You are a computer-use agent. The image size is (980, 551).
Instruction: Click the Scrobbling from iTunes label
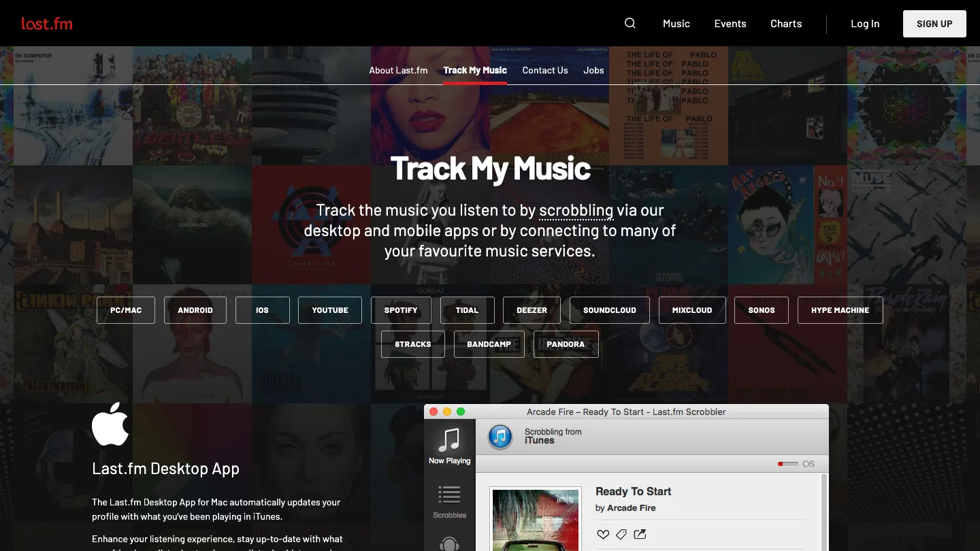click(x=553, y=436)
